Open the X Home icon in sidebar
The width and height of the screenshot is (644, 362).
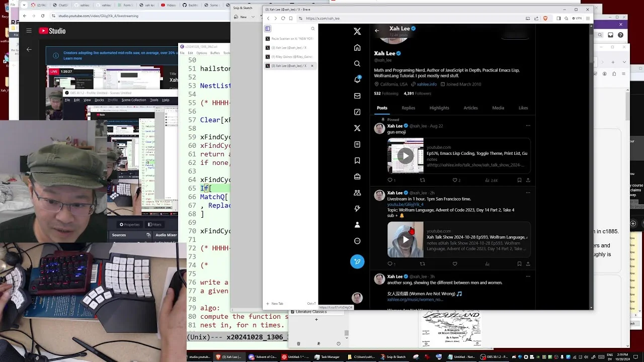click(357, 48)
